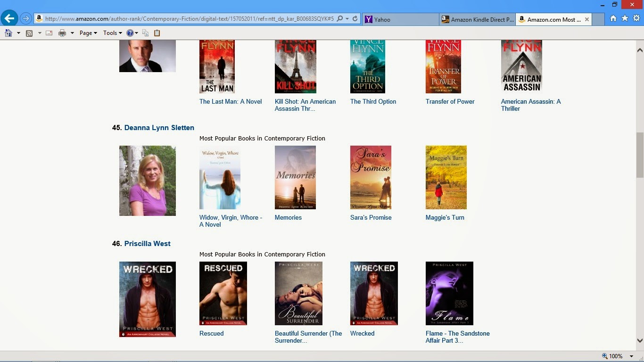Viewport: 644px width, 362px height.
Task: Open Favorites with the star icon
Action: [625, 18]
